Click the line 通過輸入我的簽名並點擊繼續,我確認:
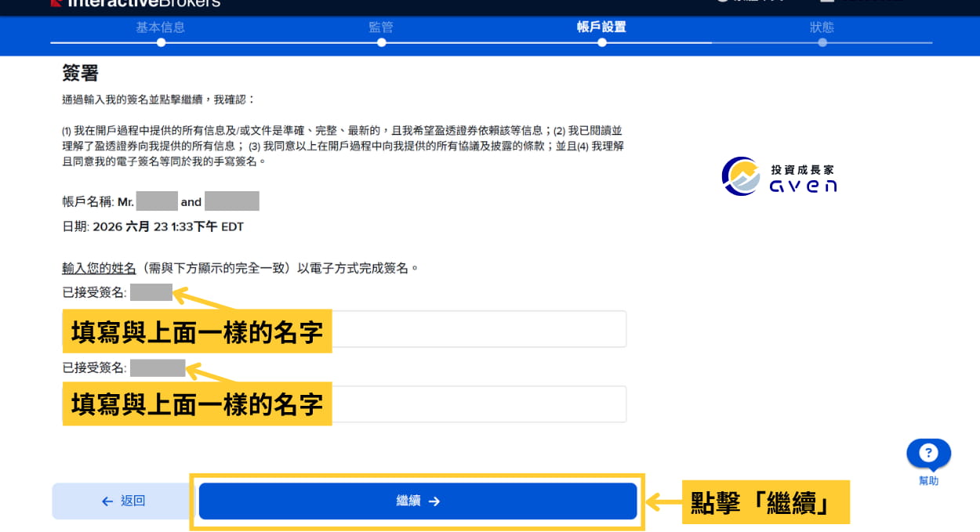Image resolution: width=980 pixels, height=532 pixels. [x=159, y=100]
